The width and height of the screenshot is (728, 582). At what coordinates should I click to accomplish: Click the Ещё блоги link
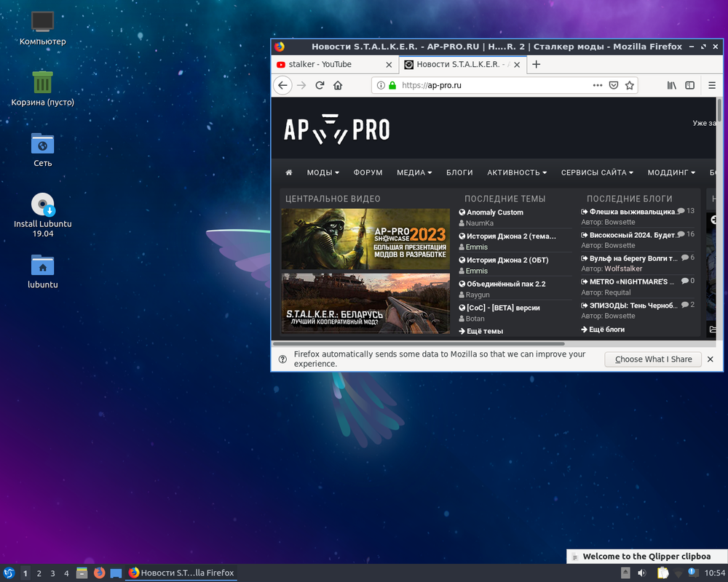coord(603,330)
